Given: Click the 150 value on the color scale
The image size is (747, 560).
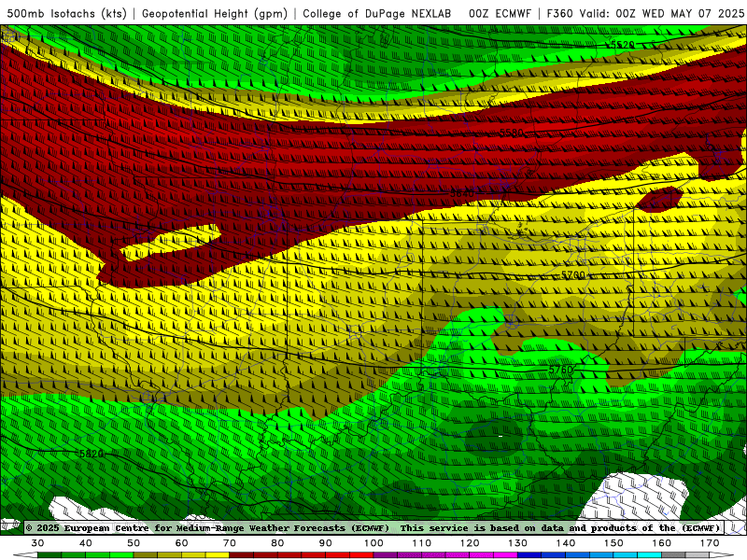Looking at the screenshot, I should (613, 543).
